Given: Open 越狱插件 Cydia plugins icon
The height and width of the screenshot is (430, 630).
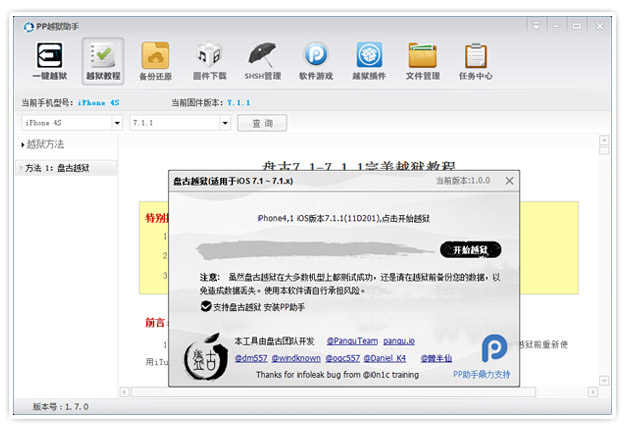Looking at the screenshot, I should point(369,61).
